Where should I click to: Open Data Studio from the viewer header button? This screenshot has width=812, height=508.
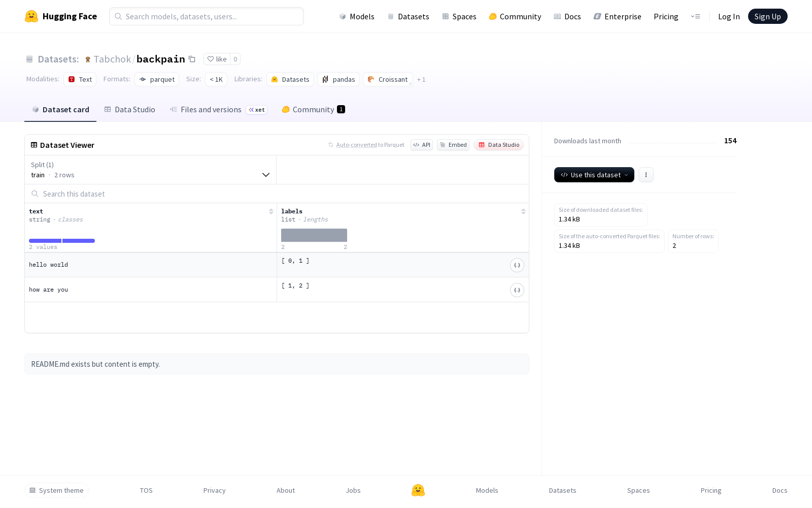(x=499, y=145)
